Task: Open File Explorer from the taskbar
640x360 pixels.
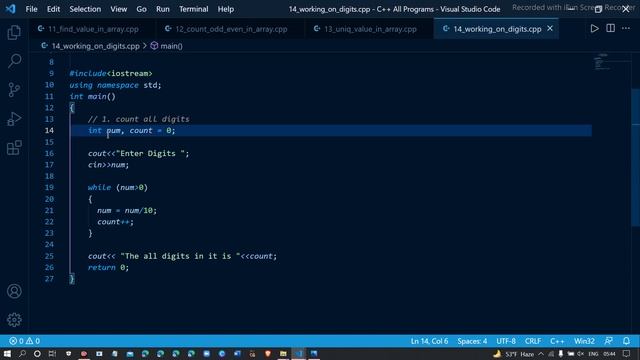Action: [283, 354]
